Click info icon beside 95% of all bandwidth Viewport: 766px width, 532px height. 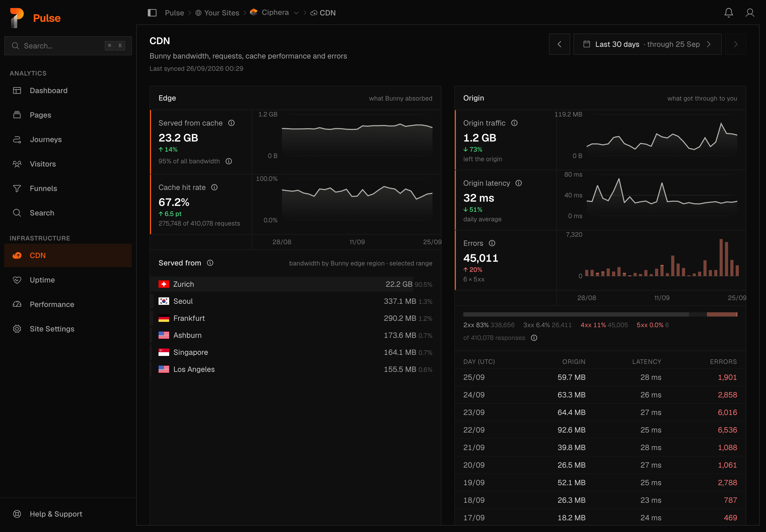point(229,161)
